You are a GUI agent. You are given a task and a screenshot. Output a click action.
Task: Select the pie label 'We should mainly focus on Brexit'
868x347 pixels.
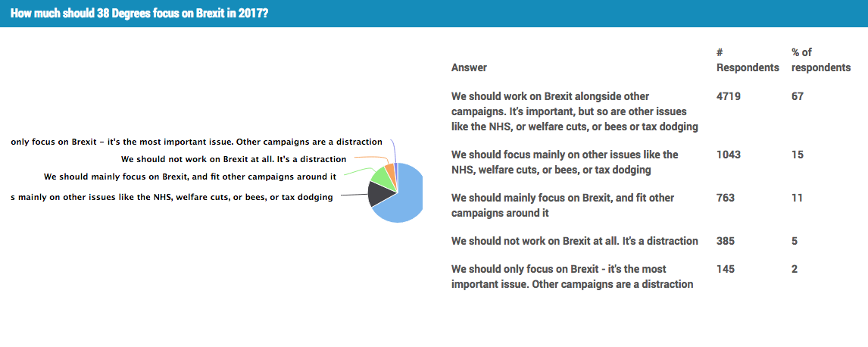(190, 177)
